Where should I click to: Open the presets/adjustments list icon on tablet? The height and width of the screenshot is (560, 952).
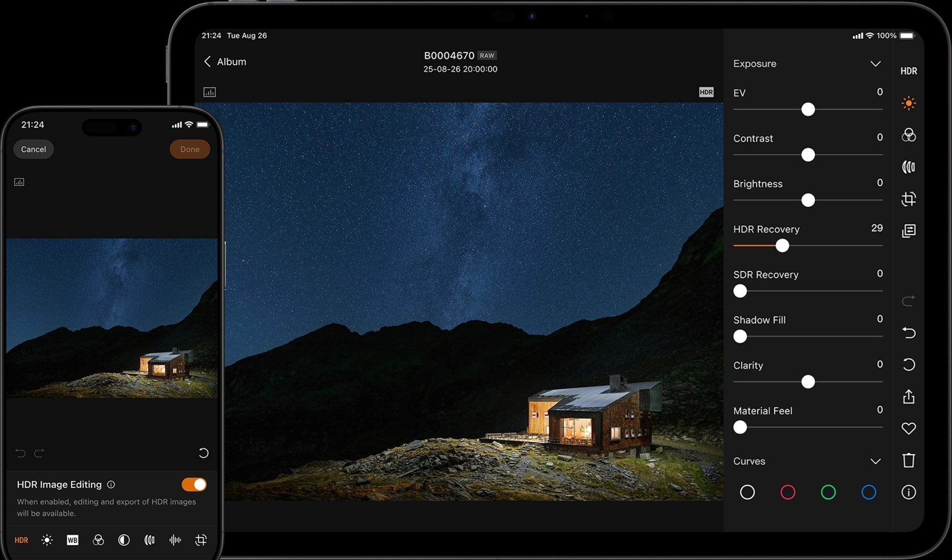(908, 231)
